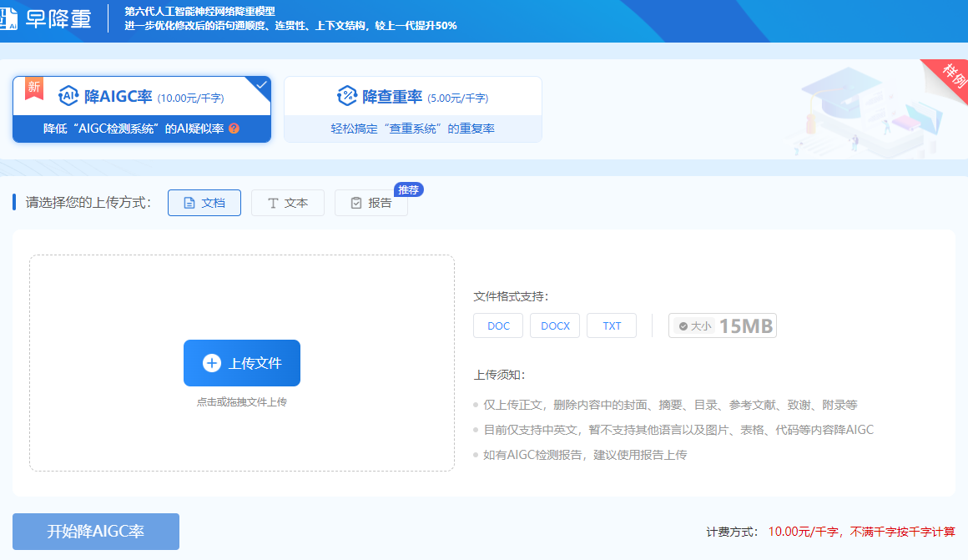Screen dimensions: 968x560
Task: Click the DOCX format tag
Action: click(555, 325)
